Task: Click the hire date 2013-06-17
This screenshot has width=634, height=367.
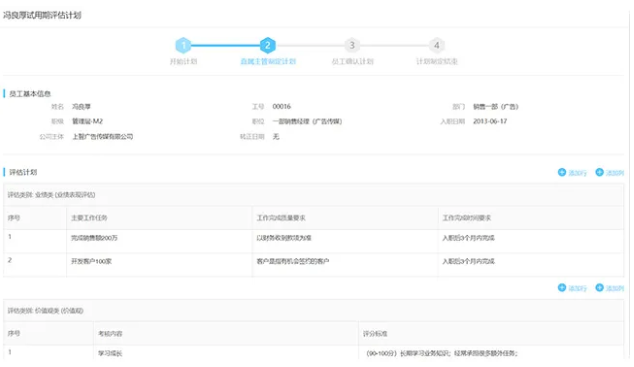Action: click(490, 121)
